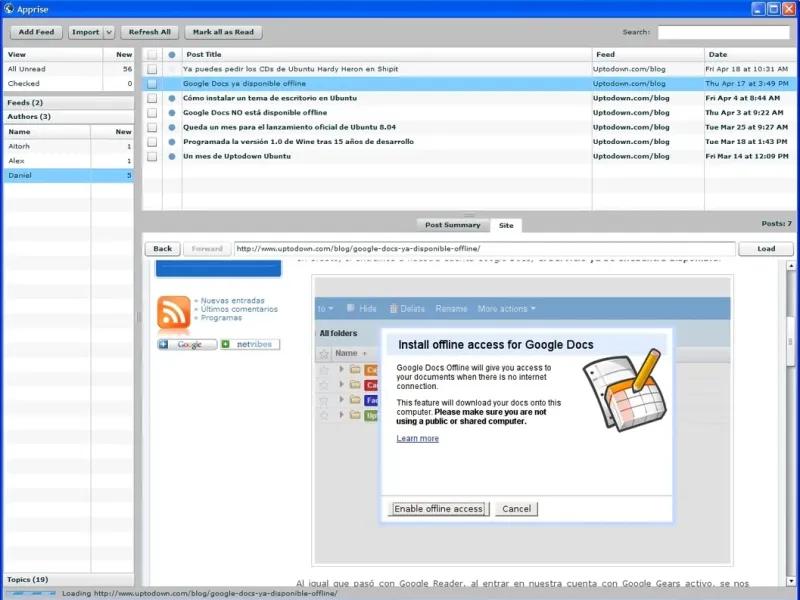The width and height of the screenshot is (800, 600).
Task: Click the loading progress bar in status bar
Action: click(31, 593)
